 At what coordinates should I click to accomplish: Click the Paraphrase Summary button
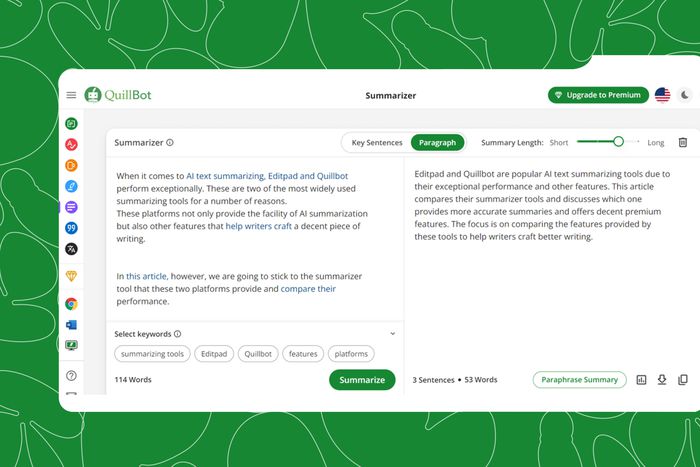(x=580, y=380)
